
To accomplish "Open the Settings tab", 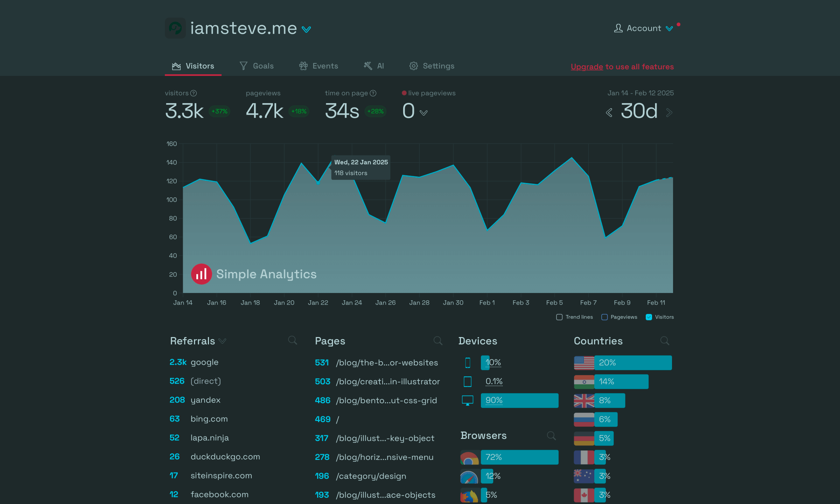I will 432,66.
